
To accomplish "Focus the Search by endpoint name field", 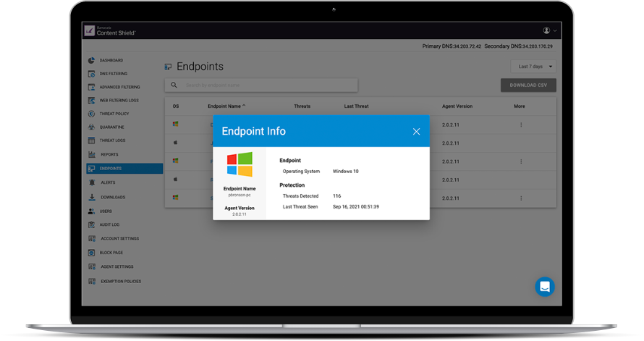I will pos(261,85).
